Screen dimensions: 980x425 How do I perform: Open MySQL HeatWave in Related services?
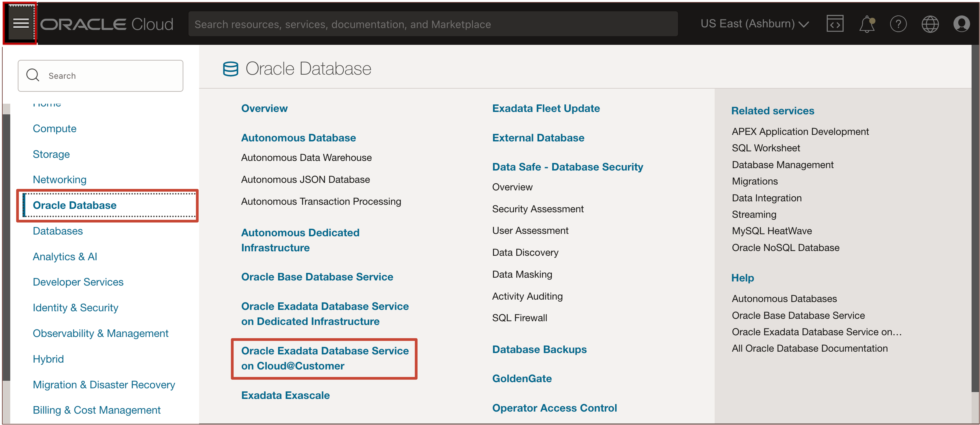coord(772,231)
